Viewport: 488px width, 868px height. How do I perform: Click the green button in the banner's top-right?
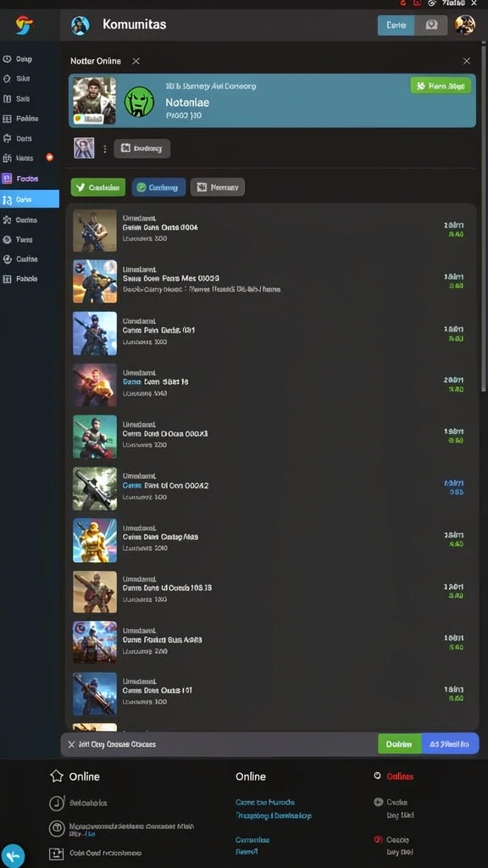441,86
